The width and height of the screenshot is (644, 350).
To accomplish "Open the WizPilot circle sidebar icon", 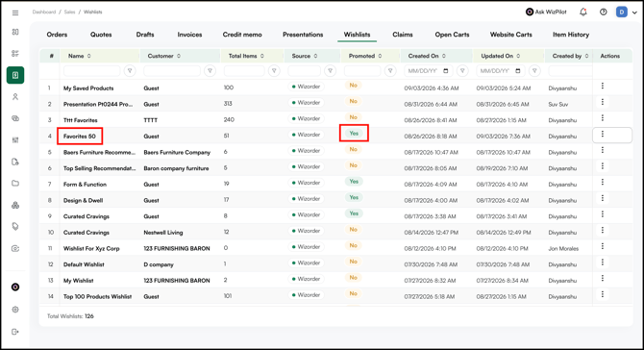I will (x=15, y=287).
